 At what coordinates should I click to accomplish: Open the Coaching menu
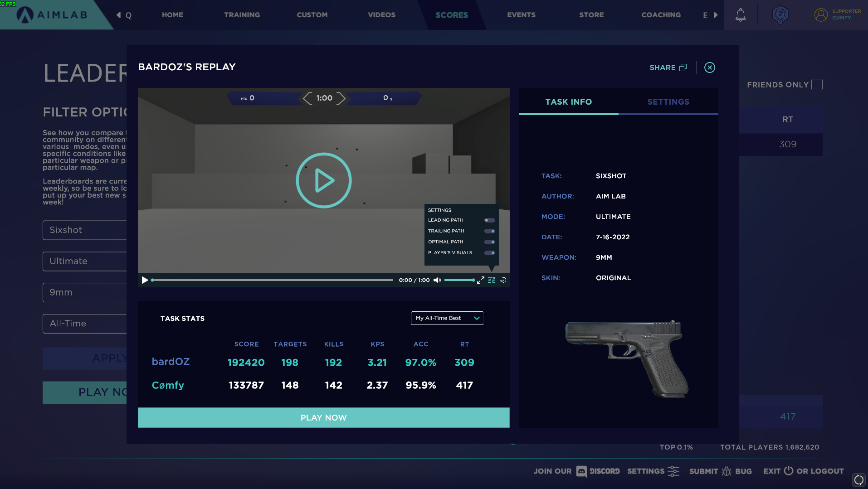661,15
